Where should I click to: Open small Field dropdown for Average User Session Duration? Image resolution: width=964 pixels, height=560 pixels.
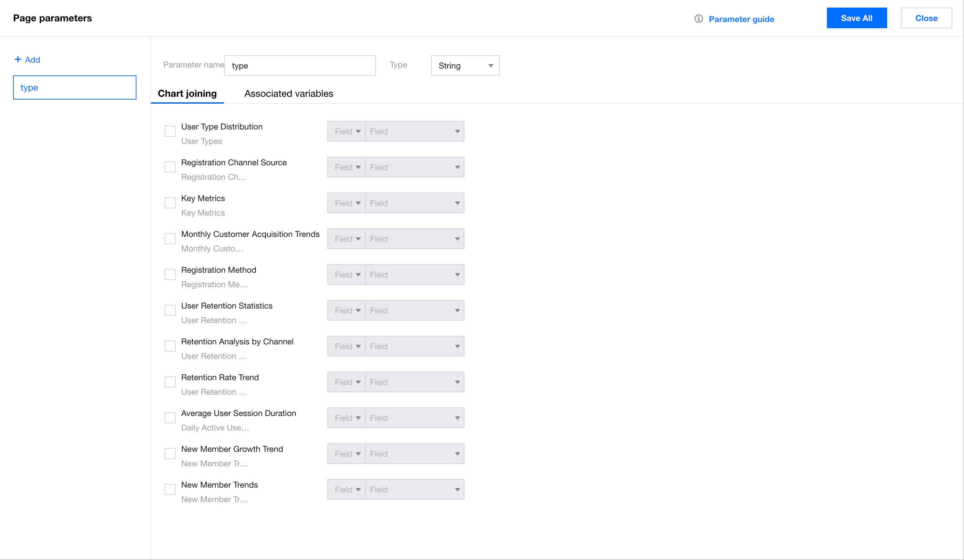click(x=346, y=418)
